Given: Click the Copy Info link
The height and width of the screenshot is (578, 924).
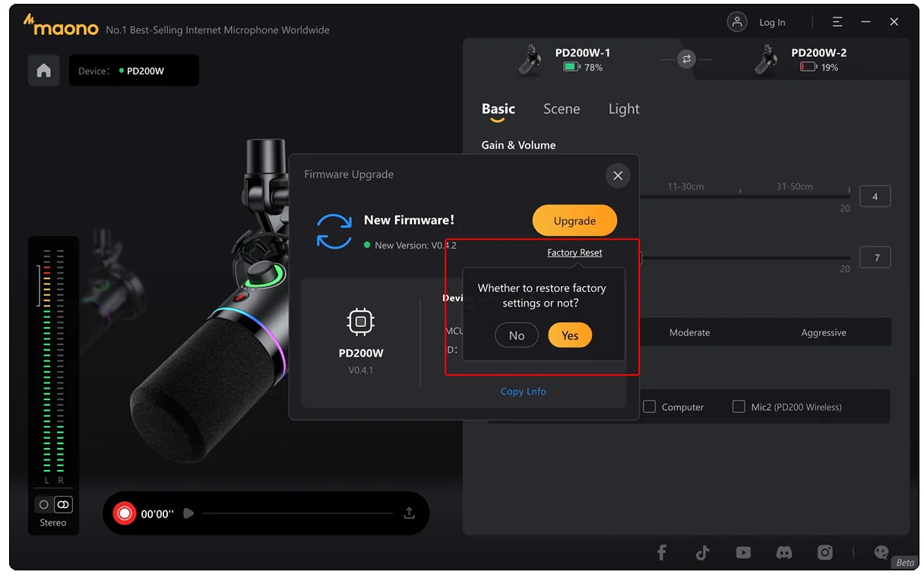Looking at the screenshot, I should [523, 391].
